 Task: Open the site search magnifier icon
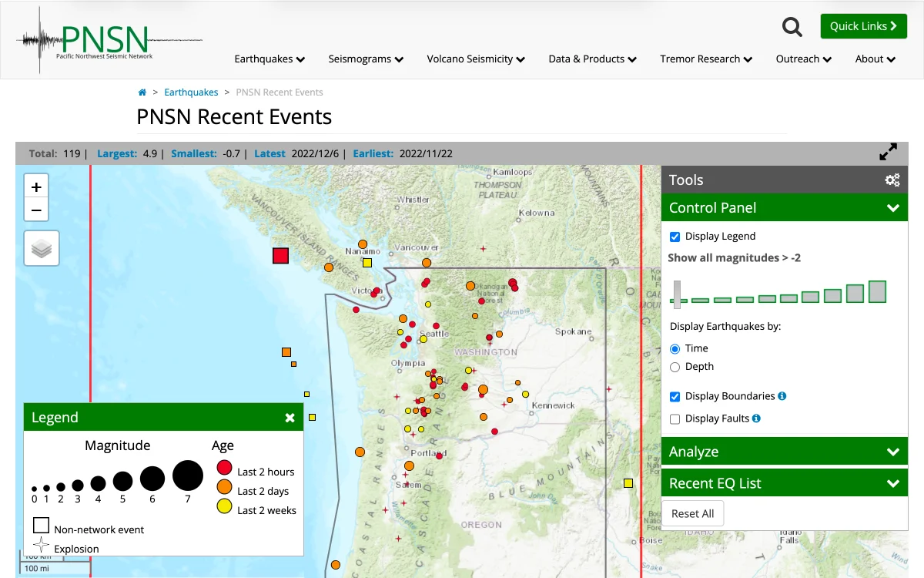click(792, 27)
